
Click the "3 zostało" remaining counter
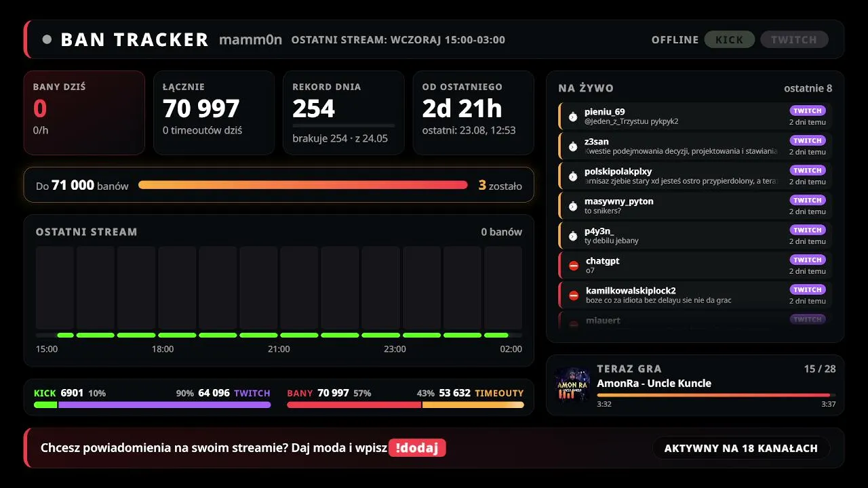click(500, 185)
